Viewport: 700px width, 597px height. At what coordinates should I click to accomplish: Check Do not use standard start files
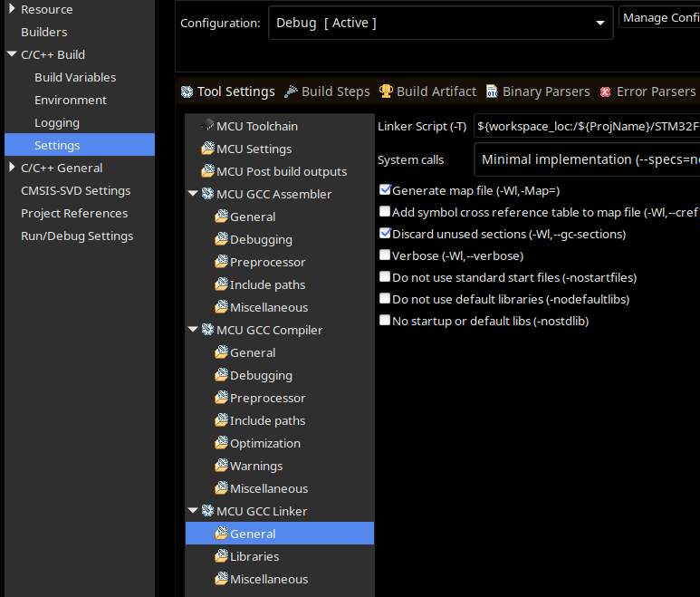click(385, 276)
